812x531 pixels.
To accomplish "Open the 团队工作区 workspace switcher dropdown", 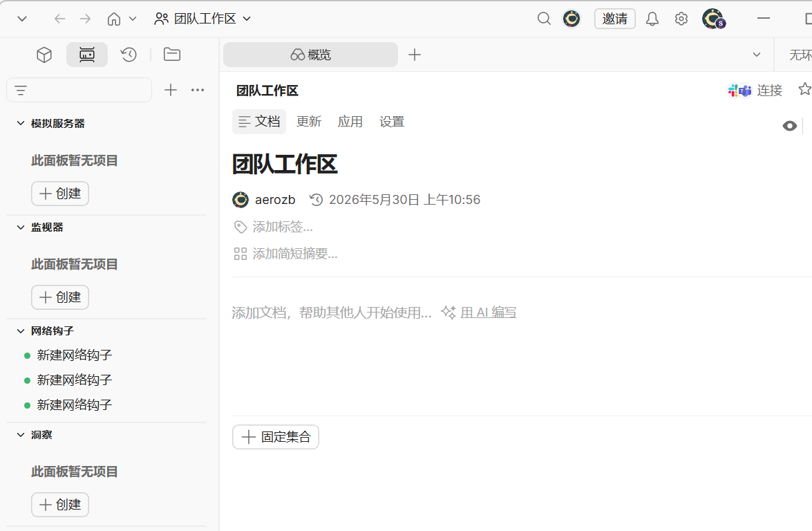I will tap(202, 19).
